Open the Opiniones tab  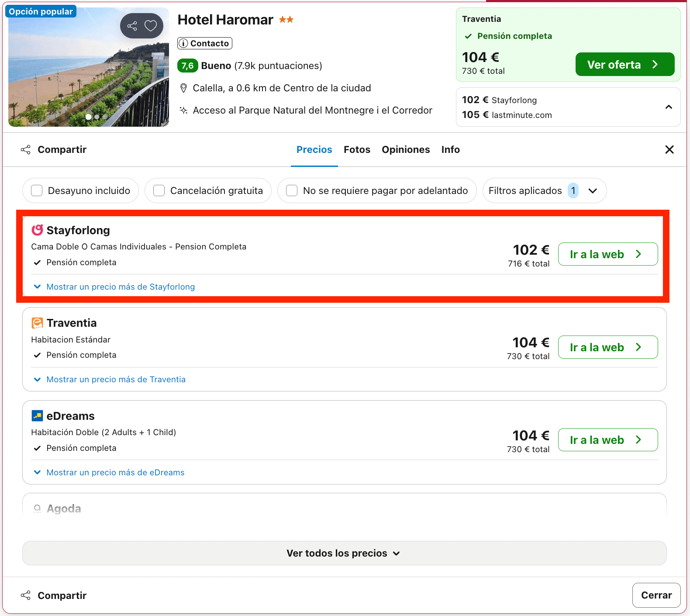(406, 150)
